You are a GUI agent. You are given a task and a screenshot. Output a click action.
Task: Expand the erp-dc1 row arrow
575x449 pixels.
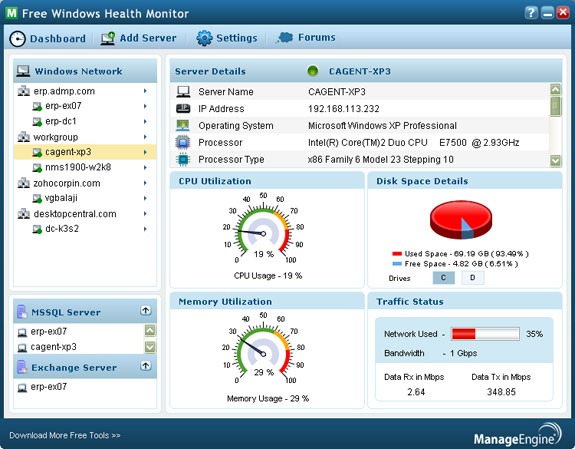point(145,121)
